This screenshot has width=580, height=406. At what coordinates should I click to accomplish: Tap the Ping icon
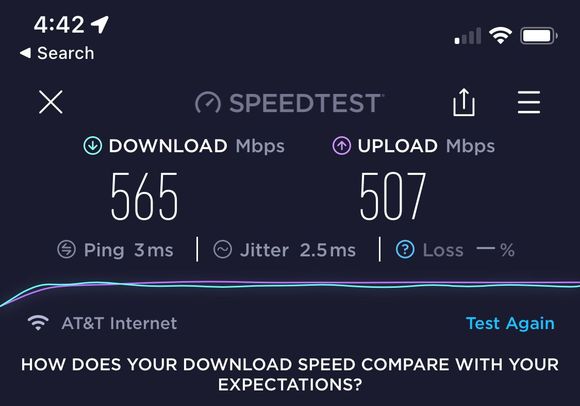(x=67, y=249)
